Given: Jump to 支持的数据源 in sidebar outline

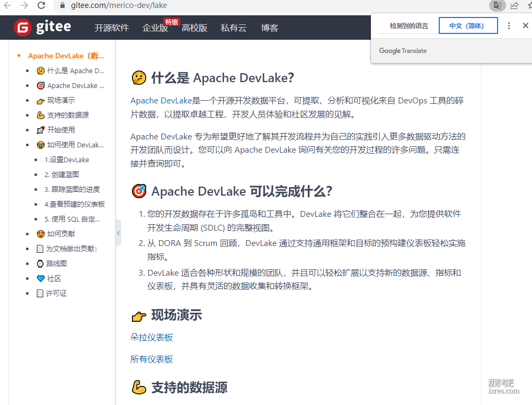Looking at the screenshot, I should [68, 115].
